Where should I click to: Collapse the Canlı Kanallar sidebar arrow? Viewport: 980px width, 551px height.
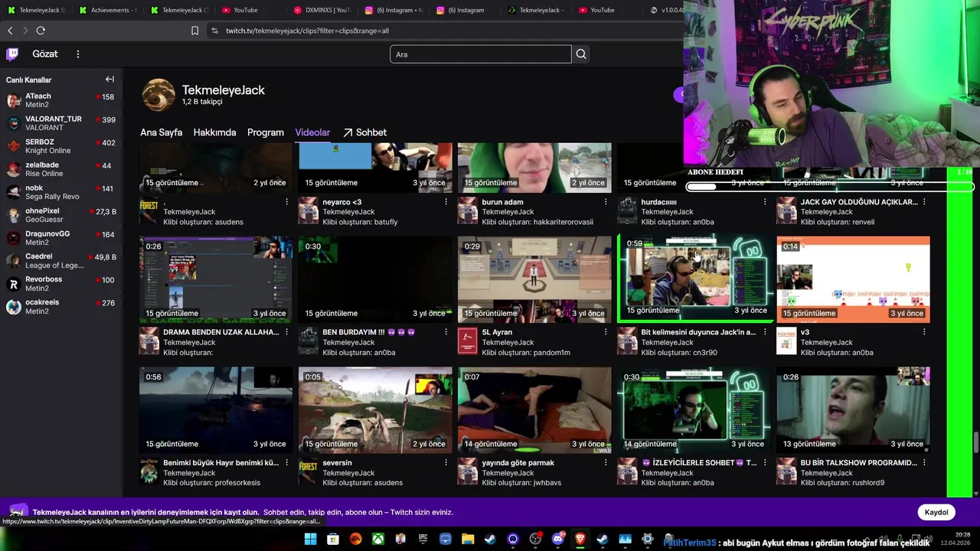click(x=109, y=79)
